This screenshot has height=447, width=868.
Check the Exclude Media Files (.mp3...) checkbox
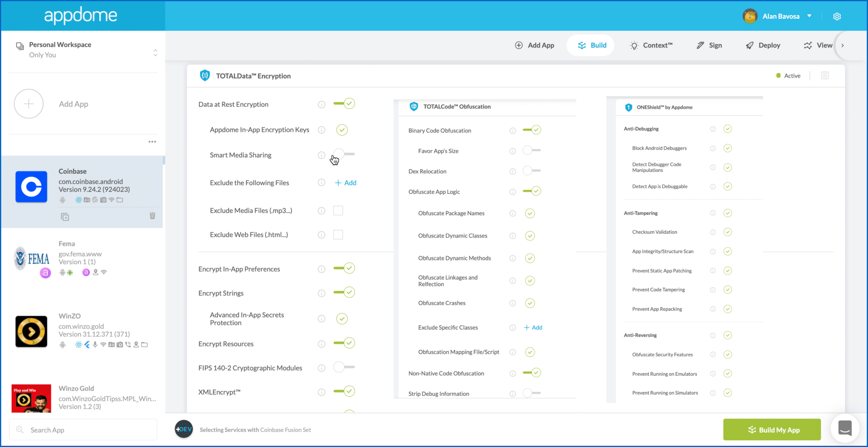click(x=338, y=210)
